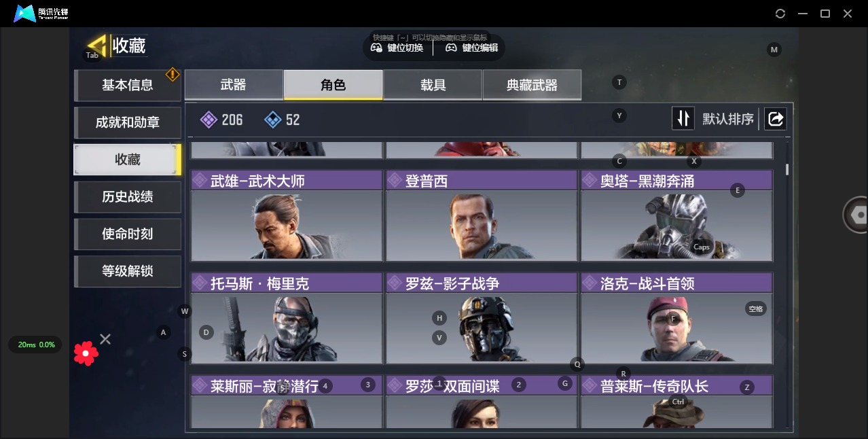Close the red flower overlay with X
868x439 pixels.
[x=105, y=338]
